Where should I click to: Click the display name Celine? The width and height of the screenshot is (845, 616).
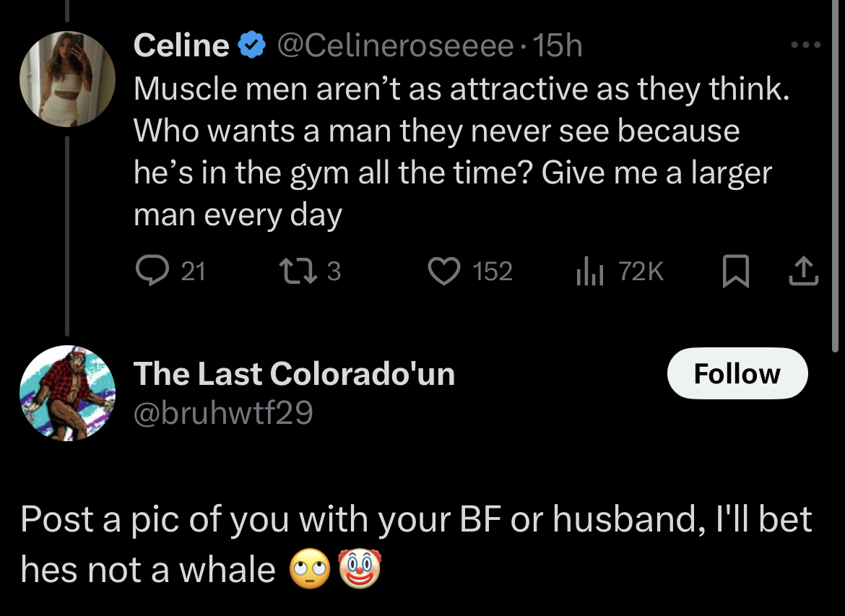tap(181, 46)
